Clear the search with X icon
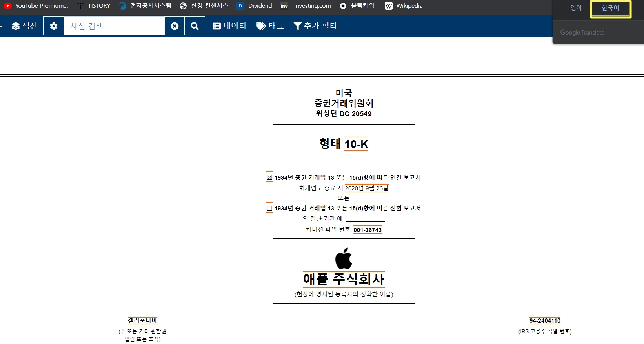This screenshot has height=344, width=644. [175, 26]
